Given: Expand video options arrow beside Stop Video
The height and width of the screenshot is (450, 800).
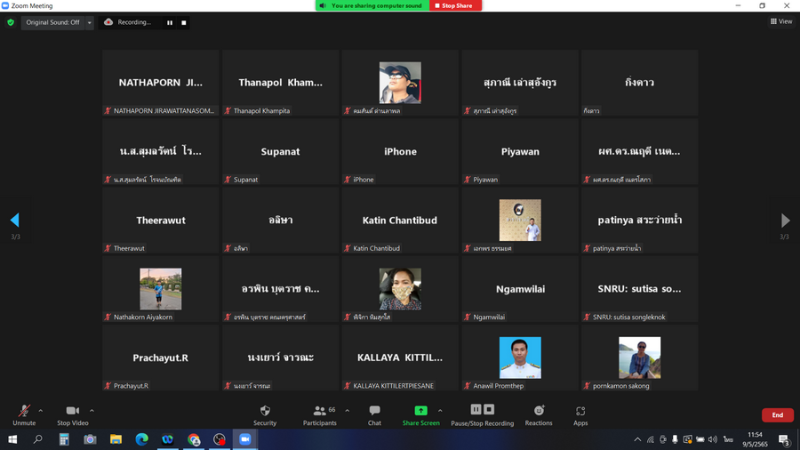Looking at the screenshot, I should coord(90,410).
